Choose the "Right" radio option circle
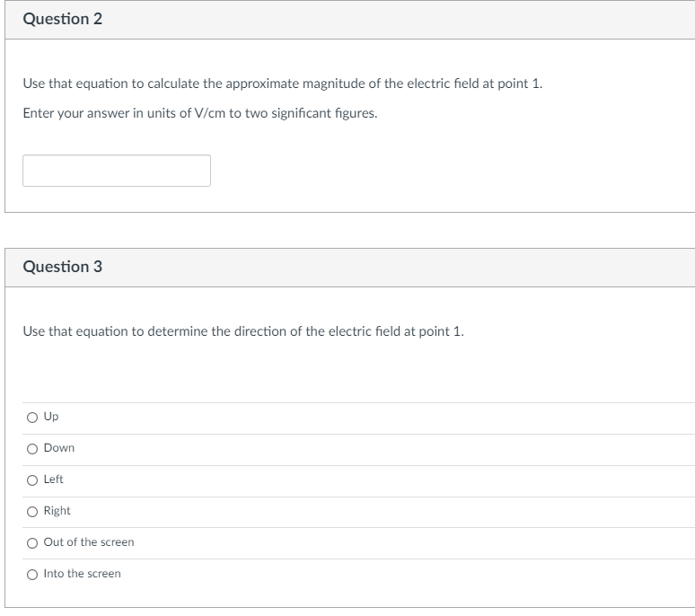The height and width of the screenshot is (616, 695). click(x=32, y=512)
